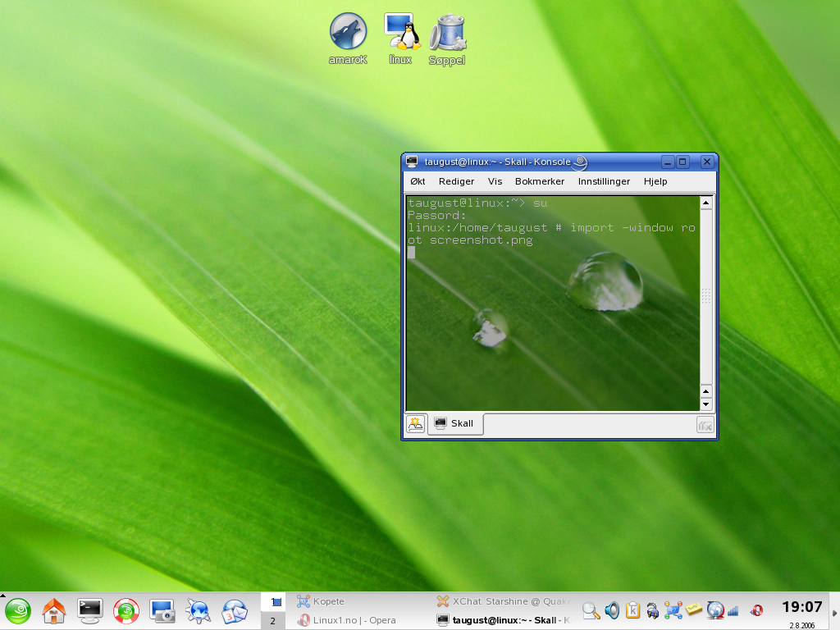
Task: Open the Kontact mail and calendar icon
Action: pos(234,611)
